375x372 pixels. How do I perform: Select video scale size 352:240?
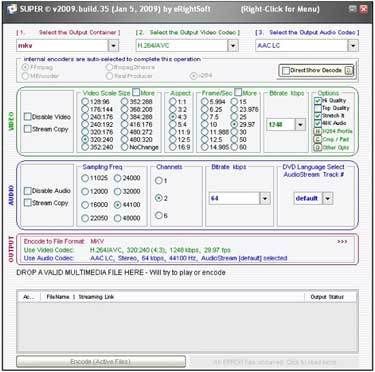[x=85, y=147]
